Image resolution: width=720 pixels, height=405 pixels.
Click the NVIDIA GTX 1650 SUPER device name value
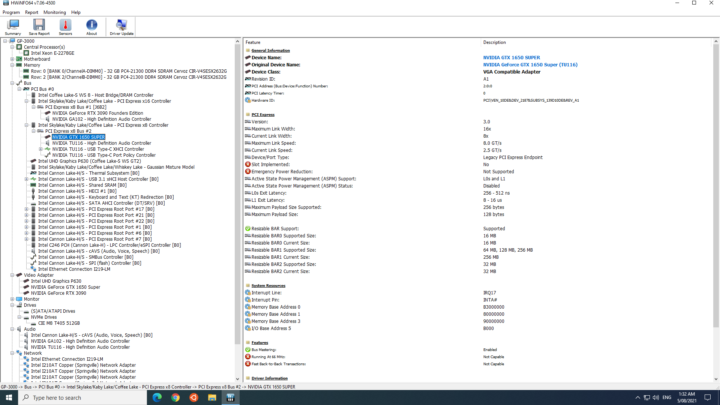(511, 57)
